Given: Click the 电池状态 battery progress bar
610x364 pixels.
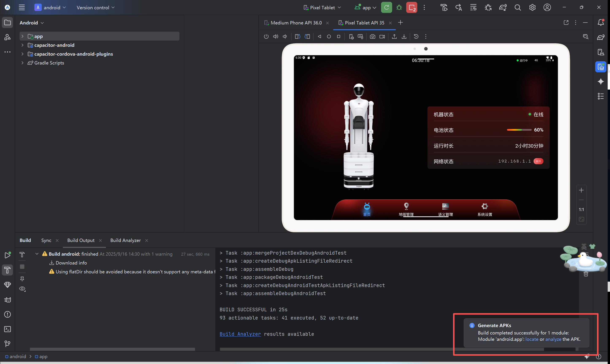Looking at the screenshot, I should click(x=519, y=130).
